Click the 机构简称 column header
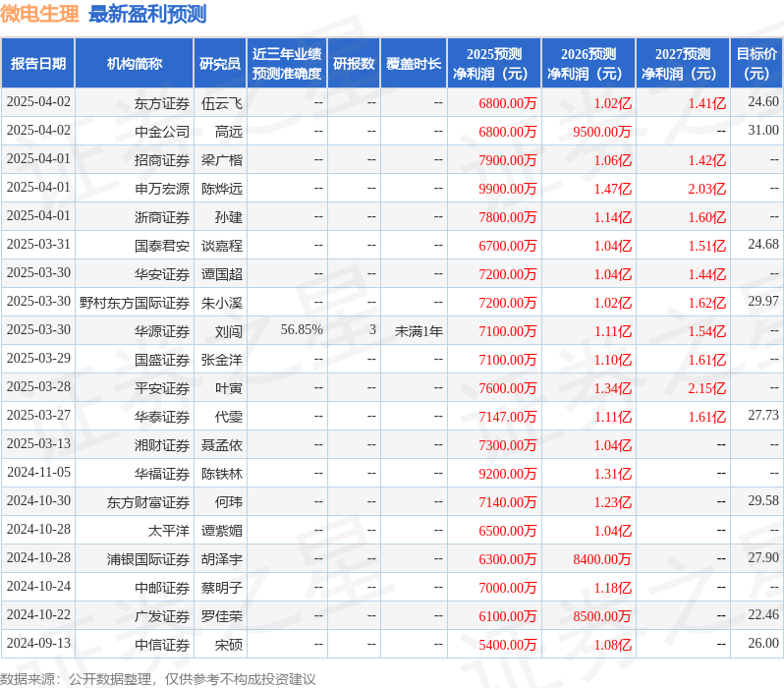 [x=134, y=64]
